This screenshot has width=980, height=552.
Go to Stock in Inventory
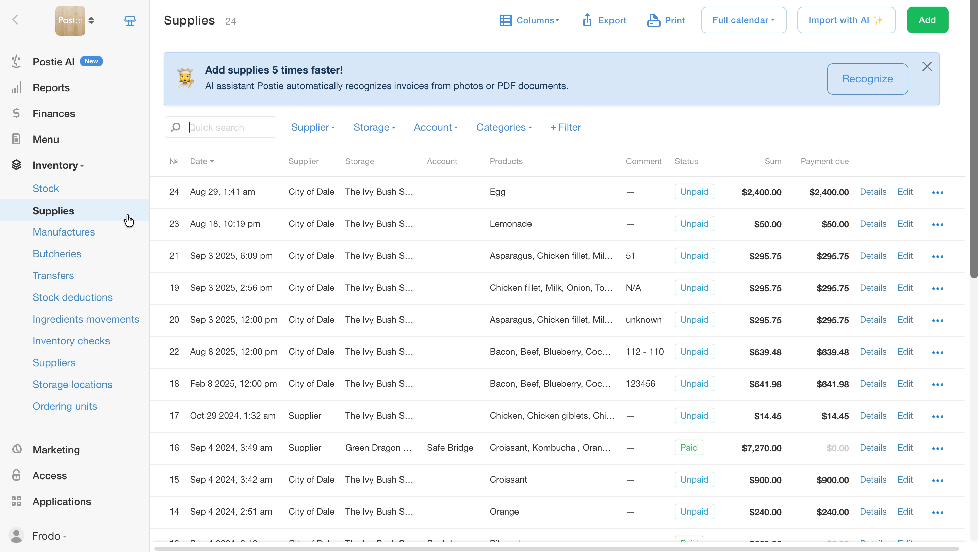pyautogui.click(x=46, y=188)
